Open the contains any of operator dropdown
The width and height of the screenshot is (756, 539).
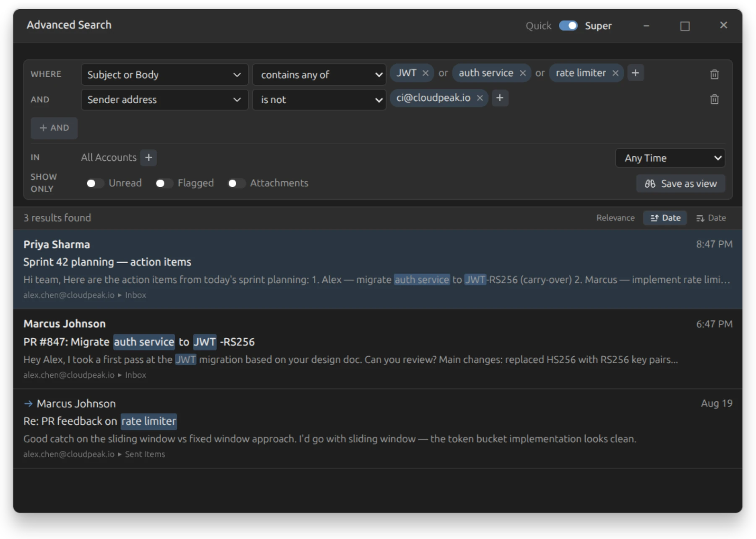pyautogui.click(x=319, y=75)
